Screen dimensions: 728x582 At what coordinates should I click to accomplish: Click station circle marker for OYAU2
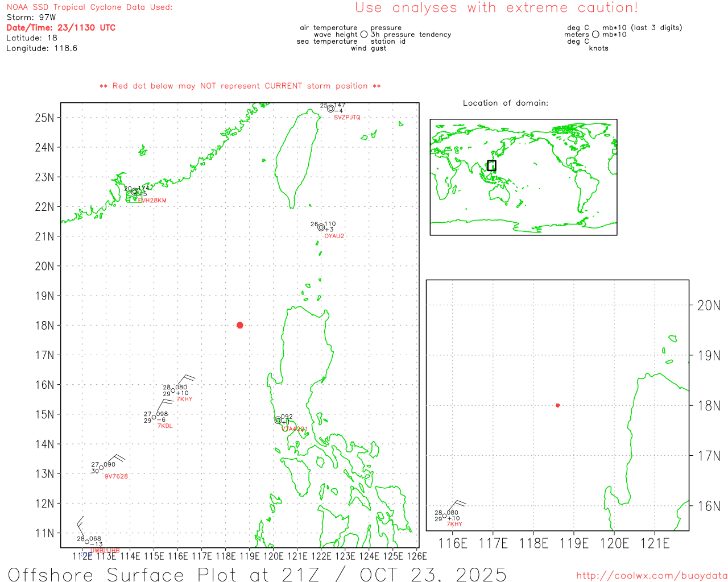pos(321,227)
